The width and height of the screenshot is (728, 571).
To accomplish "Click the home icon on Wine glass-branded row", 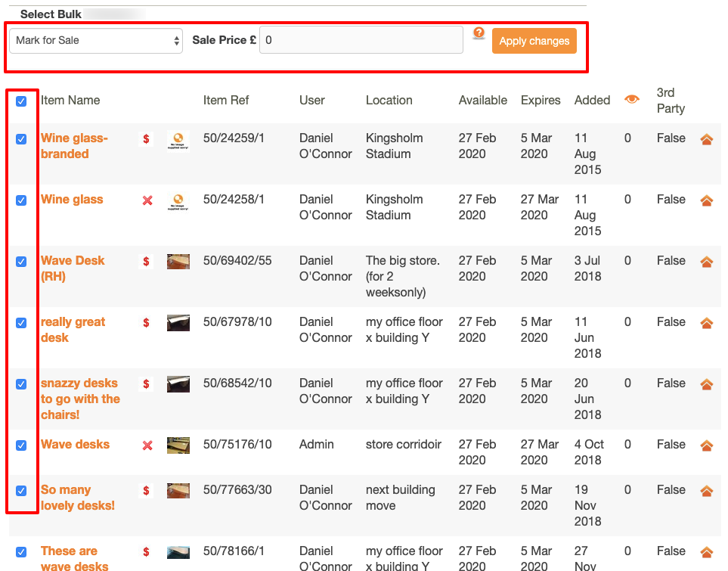I will pos(706,139).
